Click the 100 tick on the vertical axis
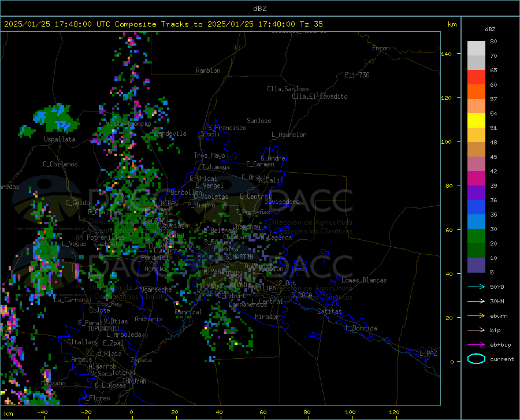The image size is (520, 420). point(446,142)
